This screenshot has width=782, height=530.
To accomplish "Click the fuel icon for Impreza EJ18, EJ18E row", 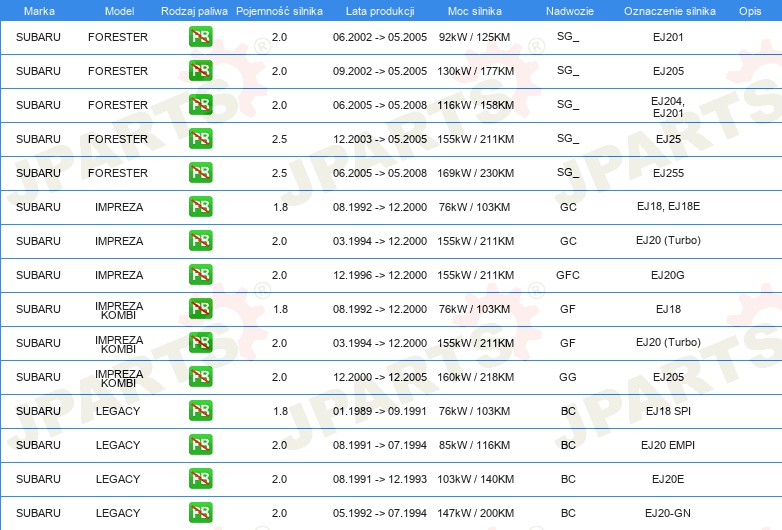I will pyautogui.click(x=200, y=207).
